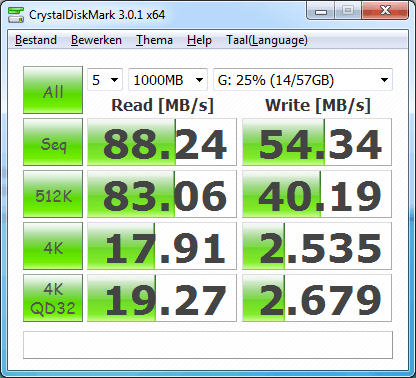The height and width of the screenshot is (378, 416).
Task: Select the 4K QD32 write value 2.679
Action: pos(317,298)
